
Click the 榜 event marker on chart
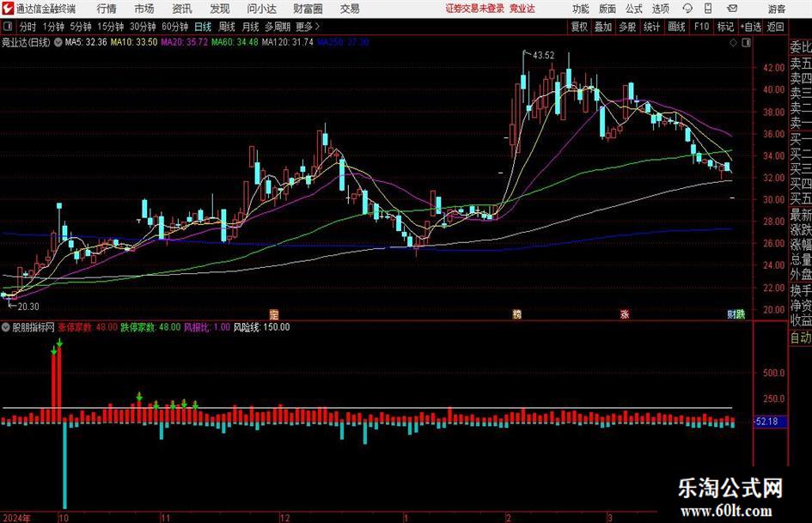[516, 313]
